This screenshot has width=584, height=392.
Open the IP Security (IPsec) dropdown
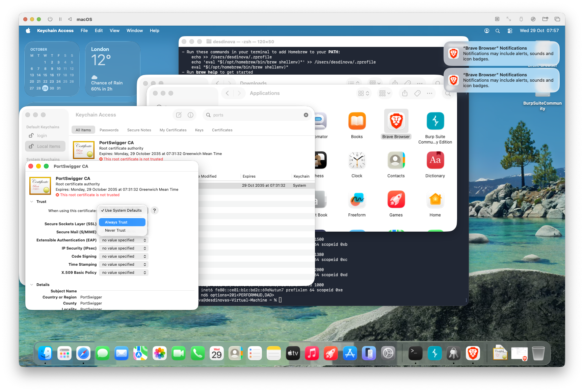(124, 248)
